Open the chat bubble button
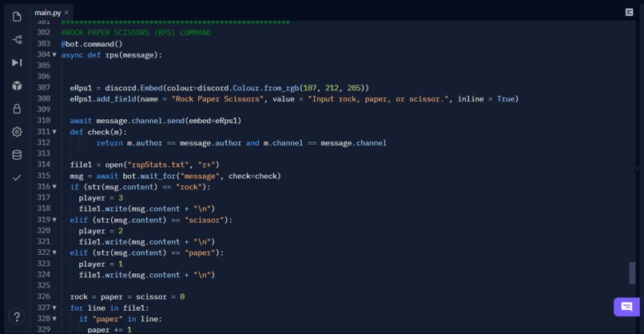644x334 pixels. coord(626,307)
